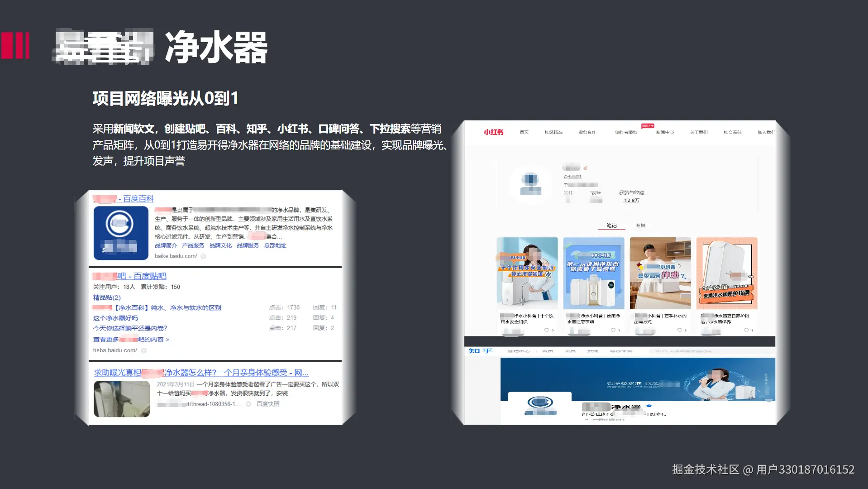This screenshot has height=489, width=868.
Task: Open the 十个饮用水安全知识 note cover
Action: [527, 273]
